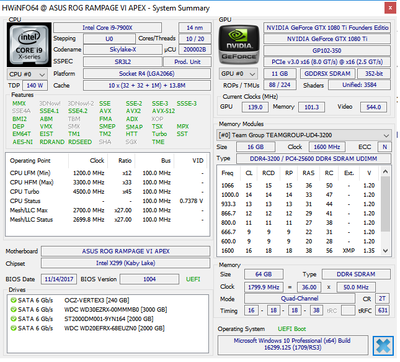This screenshot has width=400, height=362.
Task: Click the scroll up arrow in memory timings table
Action: [385, 172]
